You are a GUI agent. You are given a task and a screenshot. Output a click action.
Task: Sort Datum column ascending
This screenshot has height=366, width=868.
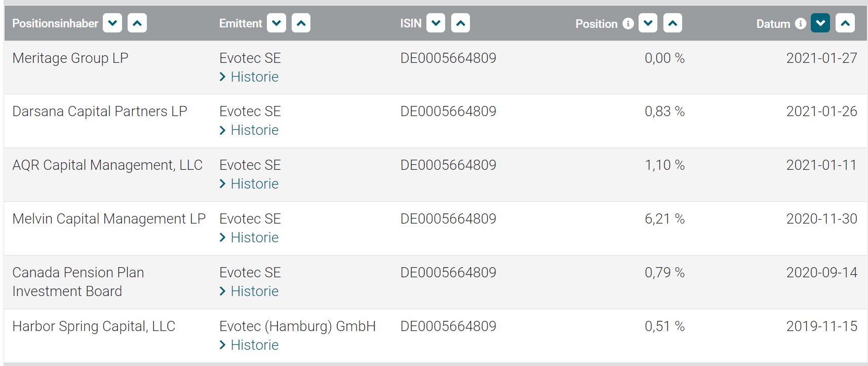coord(845,23)
